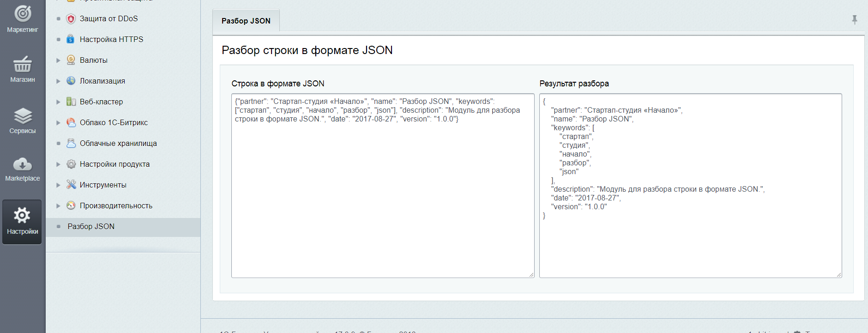The width and height of the screenshot is (868, 333).
Task: Expand the Локализация tree node
Action: 58,81
